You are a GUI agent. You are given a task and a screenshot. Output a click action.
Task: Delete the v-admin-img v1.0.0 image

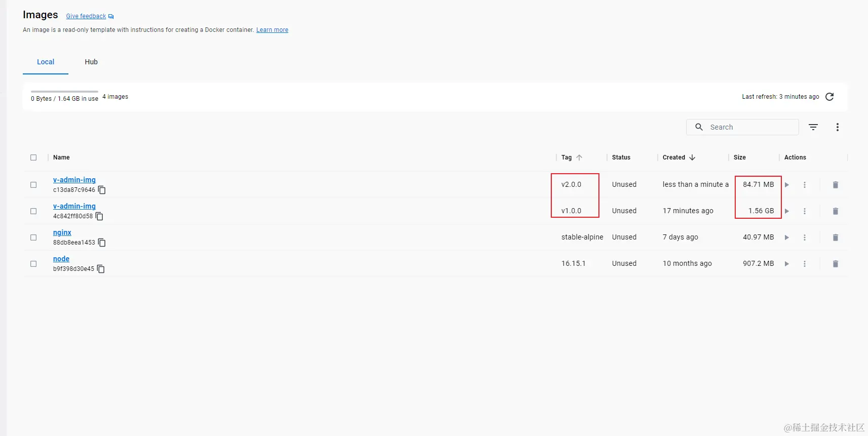[x=836, y=211]
